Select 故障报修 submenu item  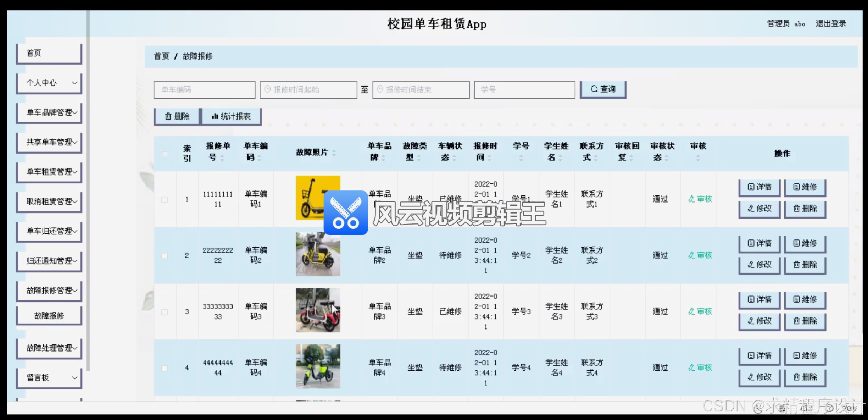pos(49,316)
